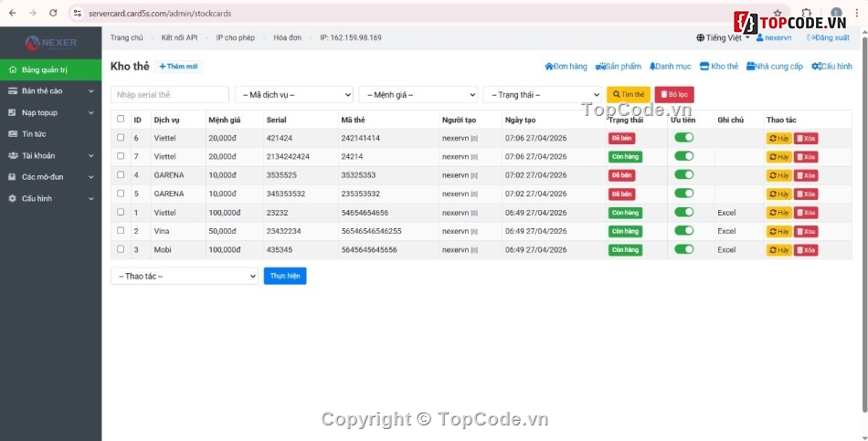Toggle Ưu tiên switch for ID 6
This screenshot has height=441, width=868.
coord(683,137)
